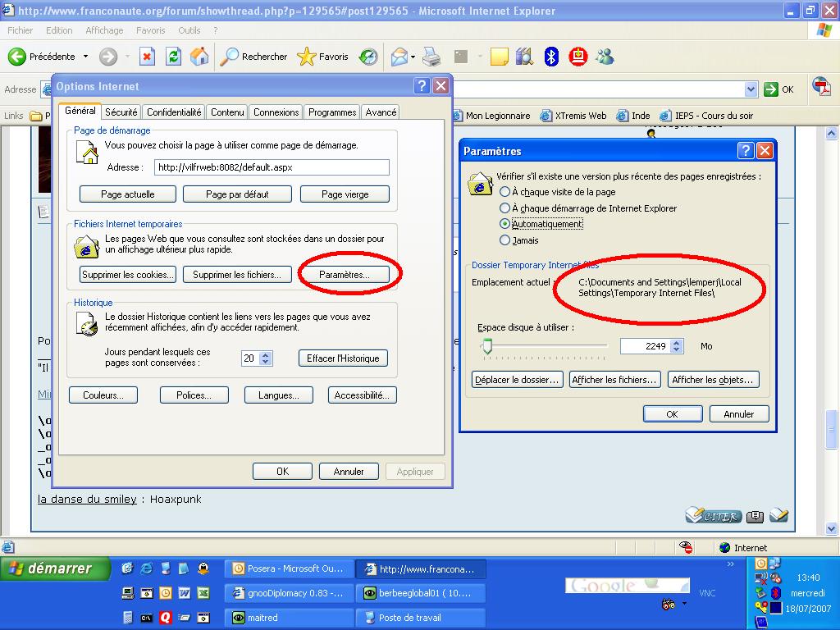Click the green OK go arrow
840x630 pixels.
point(771,89)
